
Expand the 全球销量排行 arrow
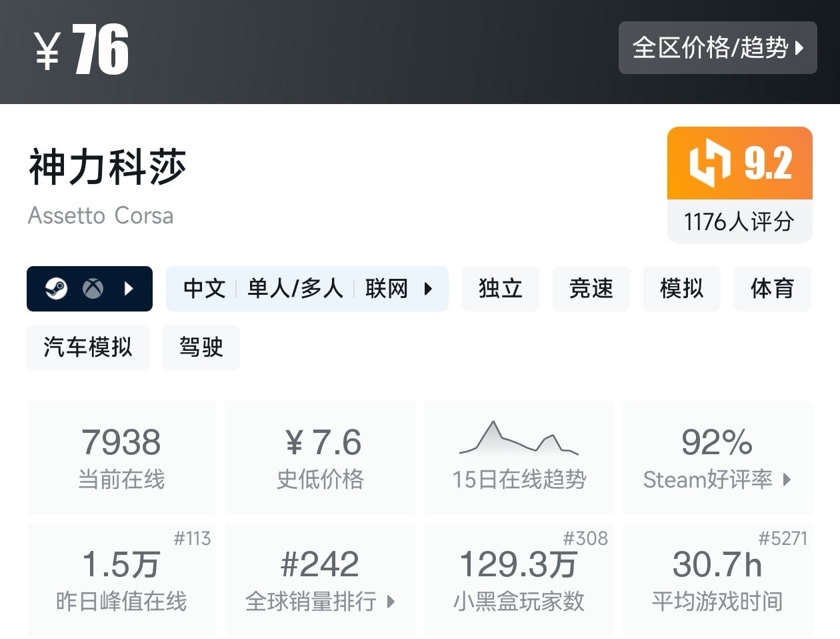click(391, 602)
